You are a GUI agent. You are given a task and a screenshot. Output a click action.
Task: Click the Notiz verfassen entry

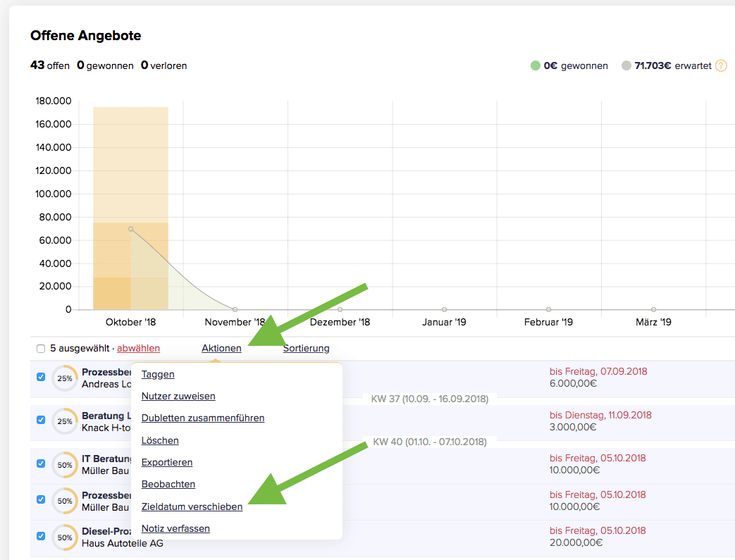point(175,528)
